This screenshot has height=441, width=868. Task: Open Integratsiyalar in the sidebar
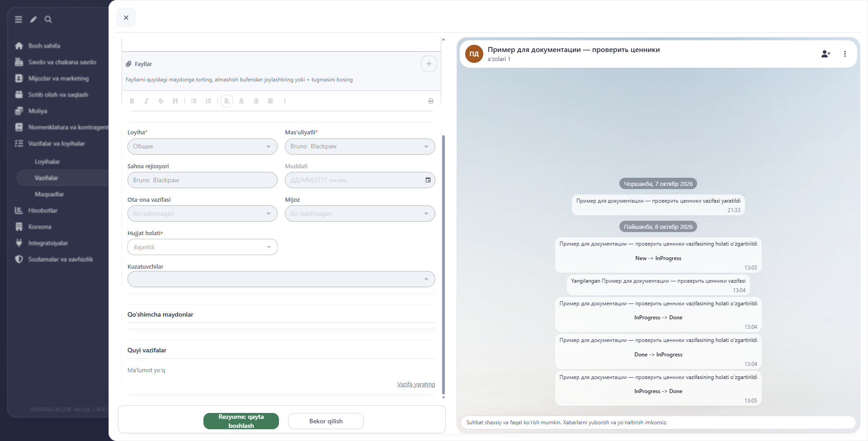(48, 243)
